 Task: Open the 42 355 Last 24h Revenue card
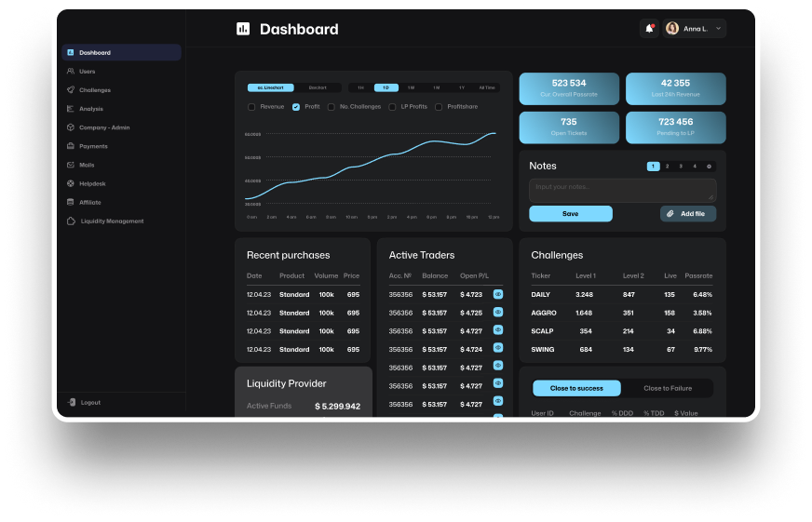pos(676,88)
